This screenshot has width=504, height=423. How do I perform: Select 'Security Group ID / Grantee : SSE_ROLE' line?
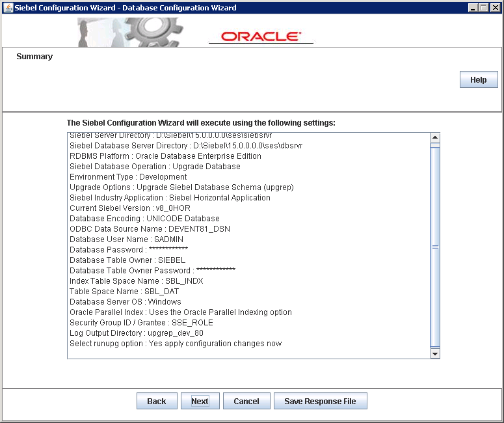(141, 322)
